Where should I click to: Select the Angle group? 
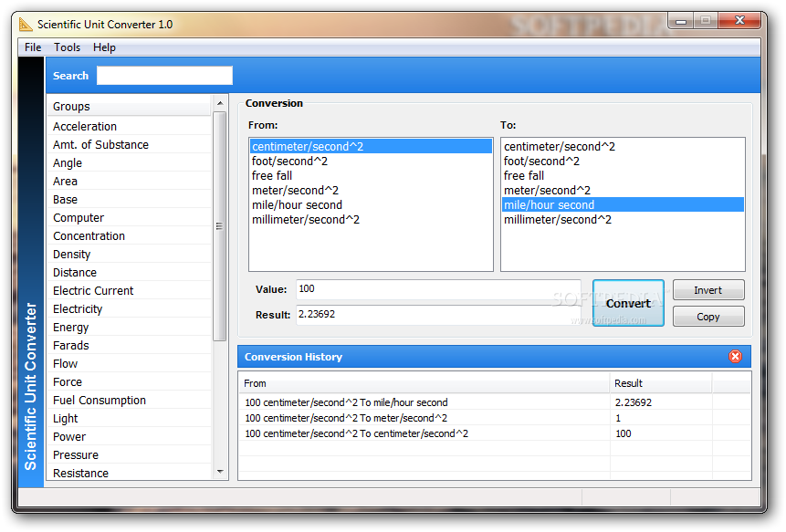pos(130,162)
